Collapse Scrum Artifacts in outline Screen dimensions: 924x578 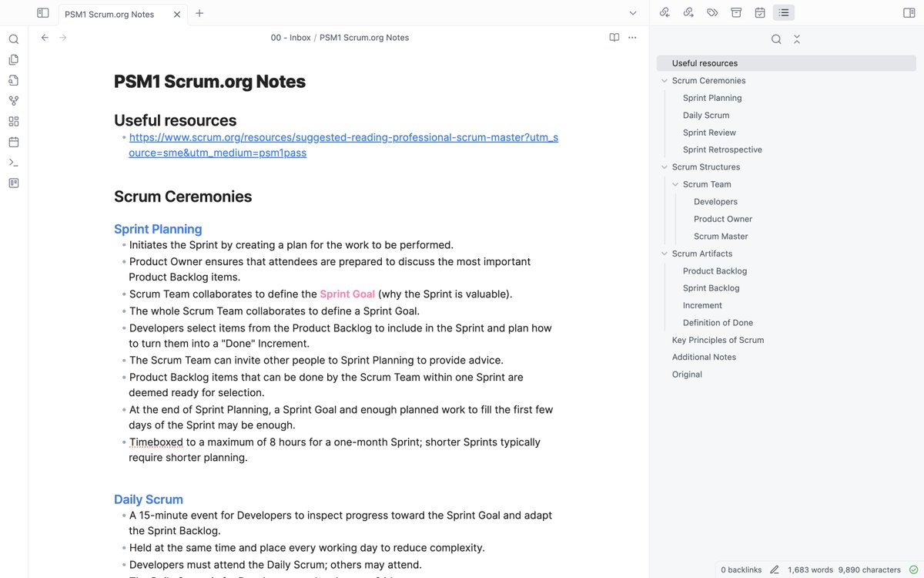(665, 254)
